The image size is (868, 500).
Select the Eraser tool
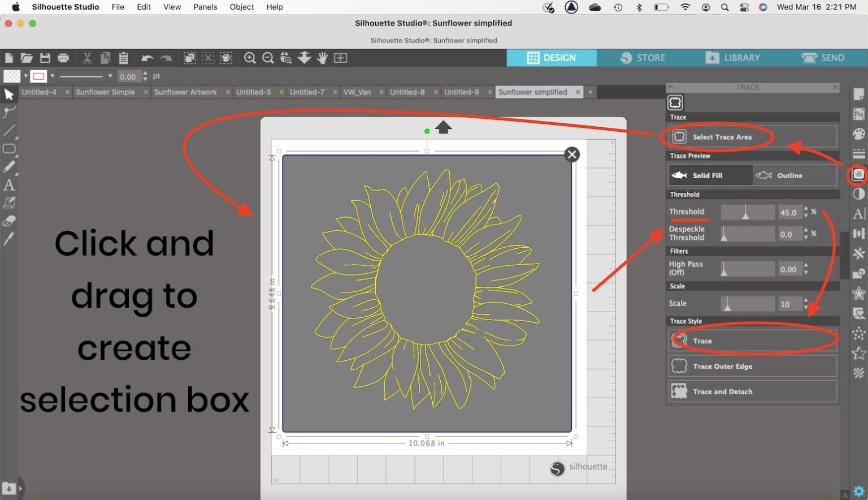coord(9,221)
